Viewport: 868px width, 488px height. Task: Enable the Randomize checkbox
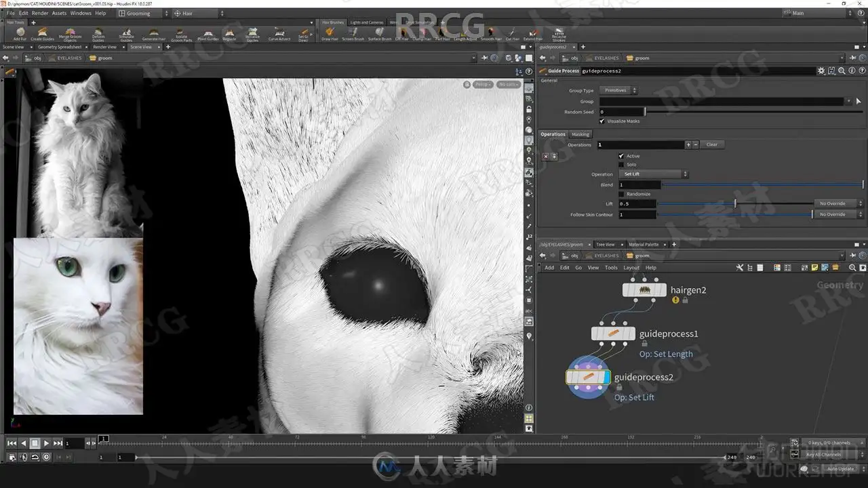621,194
